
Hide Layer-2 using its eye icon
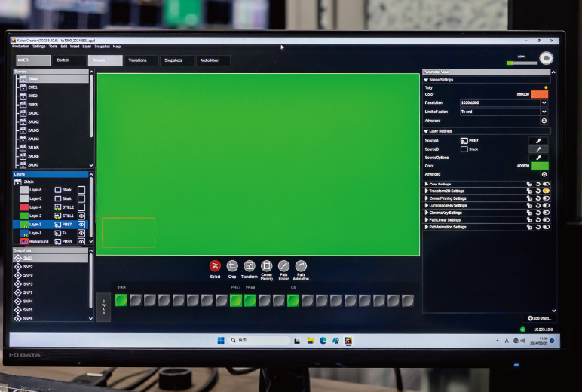coord(81,224)
